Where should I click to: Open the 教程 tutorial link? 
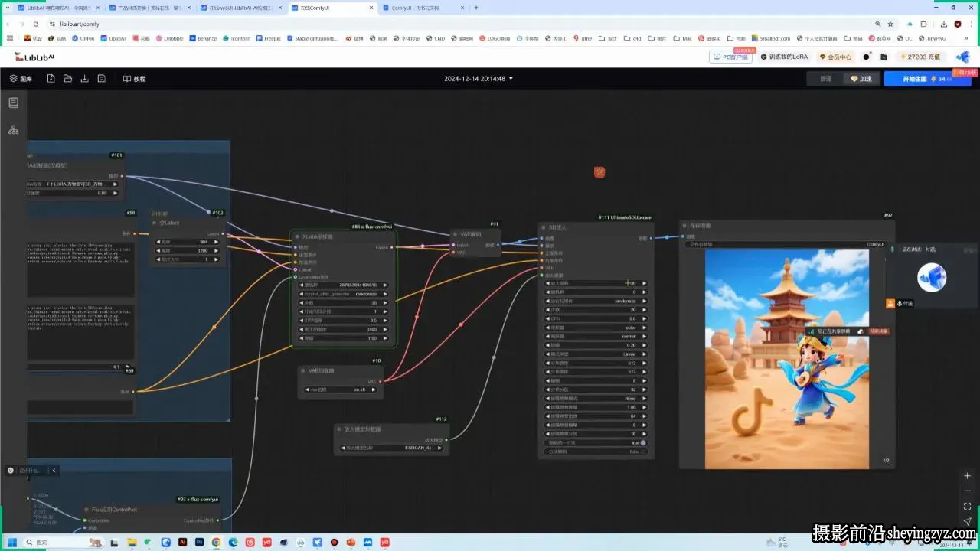(x=134, y=79)
